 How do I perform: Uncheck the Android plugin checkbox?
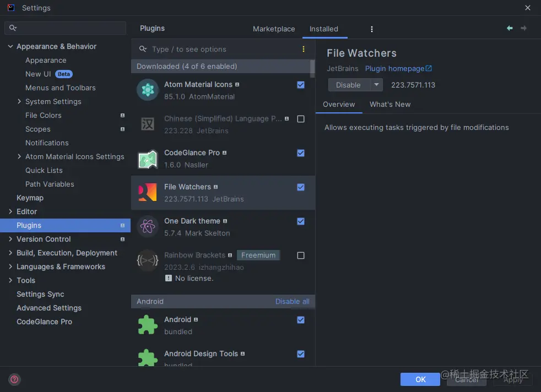(301, 320)
